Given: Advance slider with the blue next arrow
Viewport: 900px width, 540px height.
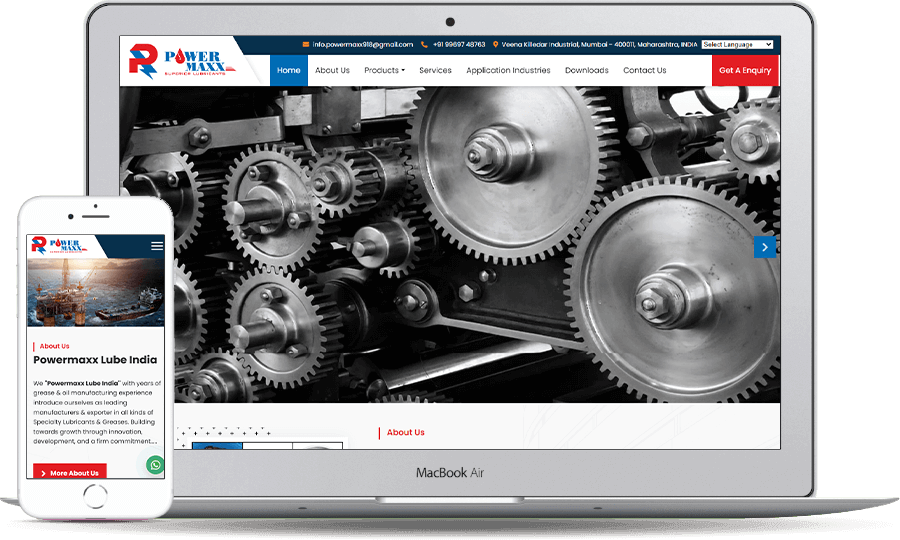Looking at the screenshot, I should 765,247.
